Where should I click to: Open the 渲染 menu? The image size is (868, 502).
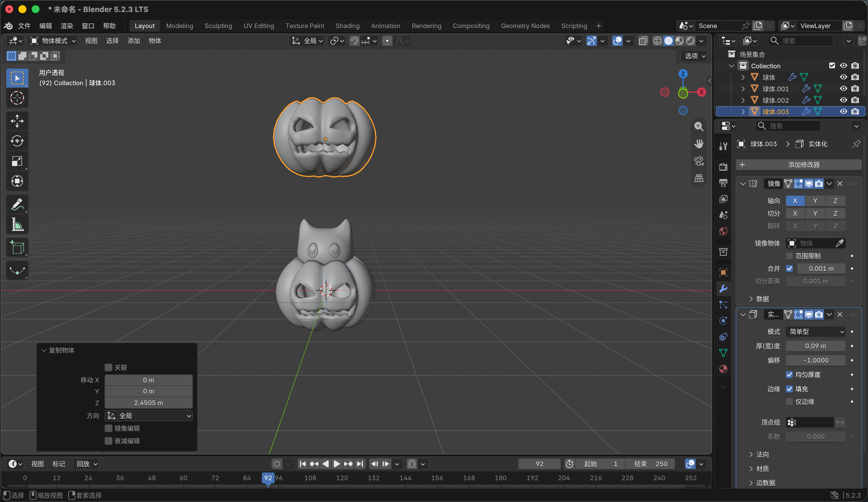[67, 26]
